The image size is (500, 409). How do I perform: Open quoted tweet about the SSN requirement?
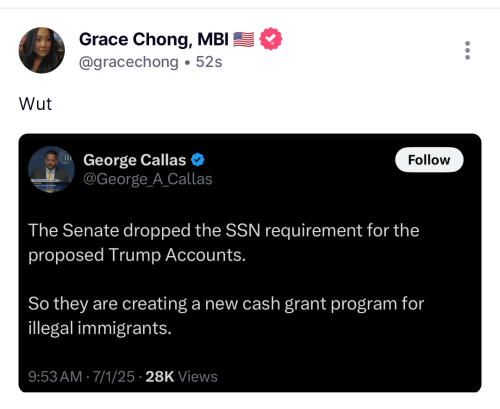click(250, 263)
